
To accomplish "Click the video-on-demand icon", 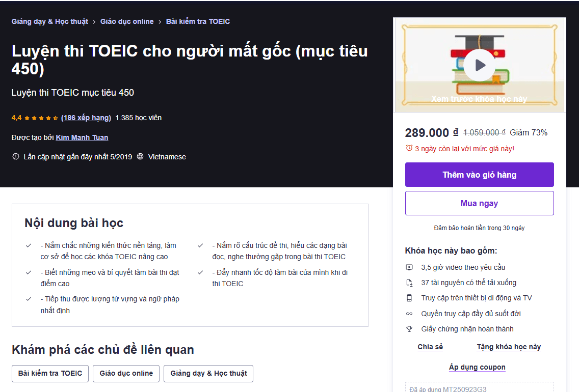I will (409, 267).
